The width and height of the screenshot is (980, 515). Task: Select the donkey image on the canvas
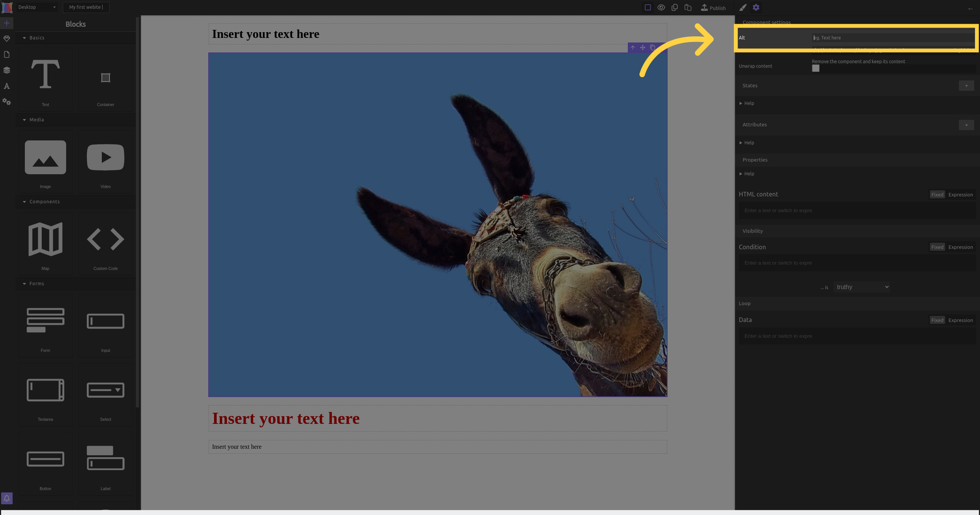[x=438, y=225]
